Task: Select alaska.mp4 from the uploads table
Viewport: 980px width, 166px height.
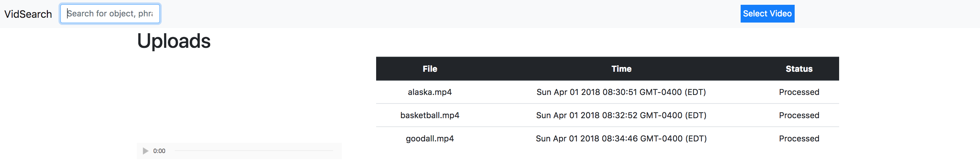Action: (429, 92)
